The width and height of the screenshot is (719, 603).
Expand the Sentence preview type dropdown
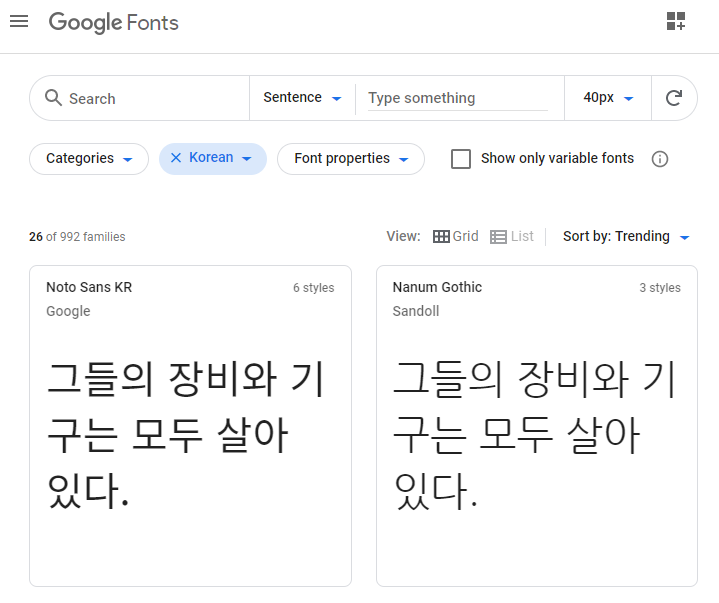click(302, 98)
